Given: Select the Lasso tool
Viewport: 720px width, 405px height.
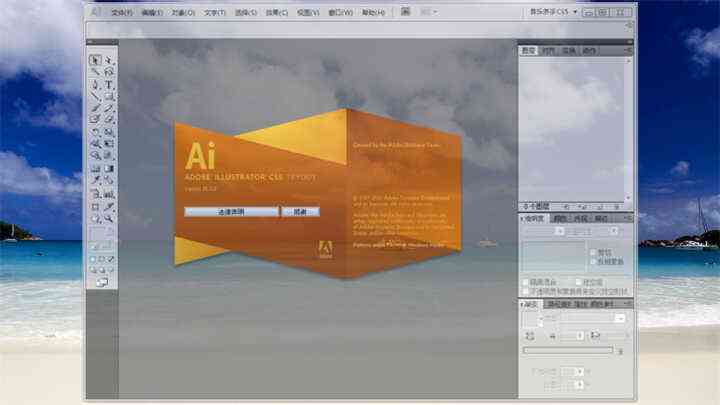Looking at the screenshot, I should pos(109,72).
